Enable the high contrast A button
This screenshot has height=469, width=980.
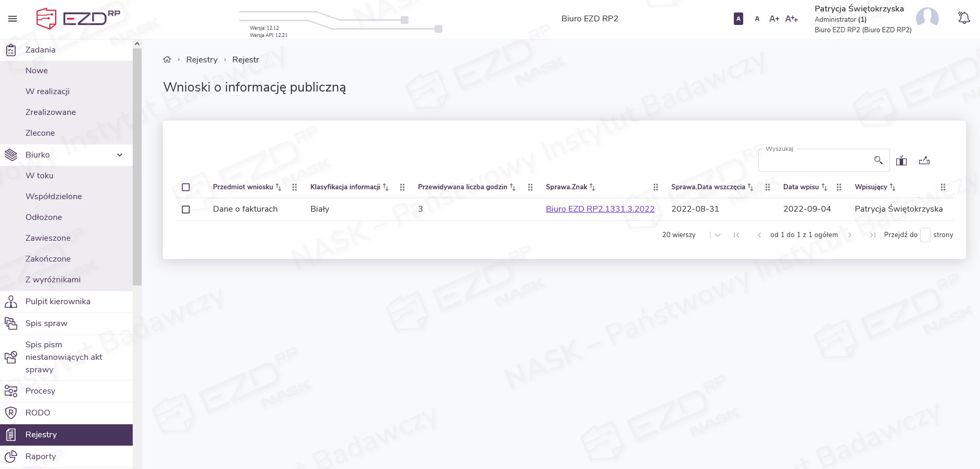coord(738,19)
